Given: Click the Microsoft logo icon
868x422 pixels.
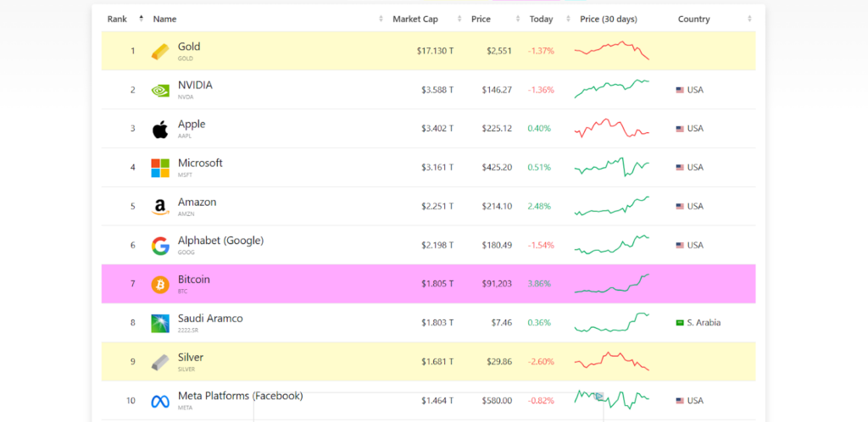Looking at the screenshot, I should 160,168.
